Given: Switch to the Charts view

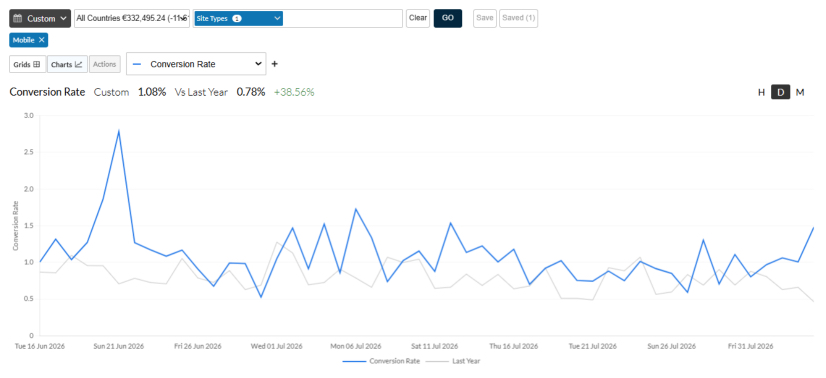Looking at the screenshot, I should tap(67, 64).
